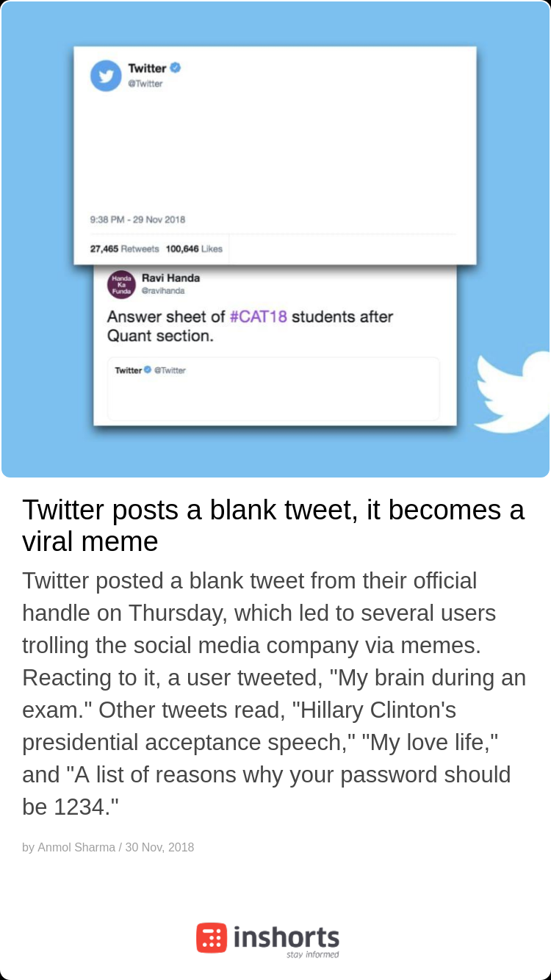The width and height of the screenshot is (551, 980).
Task: Open the tweet screenshot image
Action: click(x=275, y=239)
